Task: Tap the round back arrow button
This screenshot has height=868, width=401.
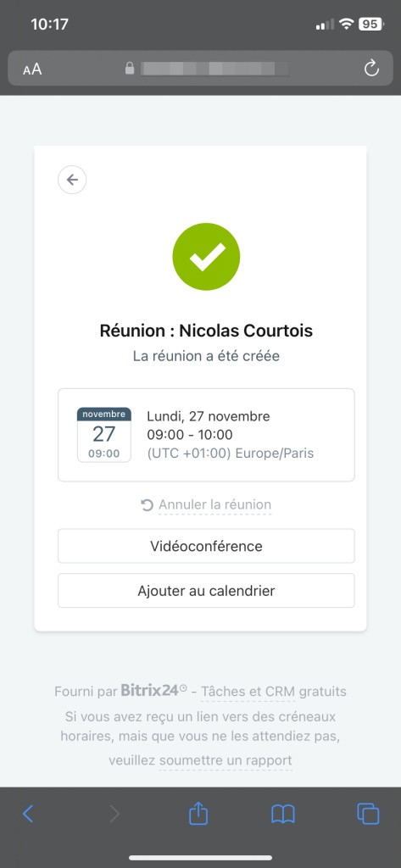Action: point(72,180)
